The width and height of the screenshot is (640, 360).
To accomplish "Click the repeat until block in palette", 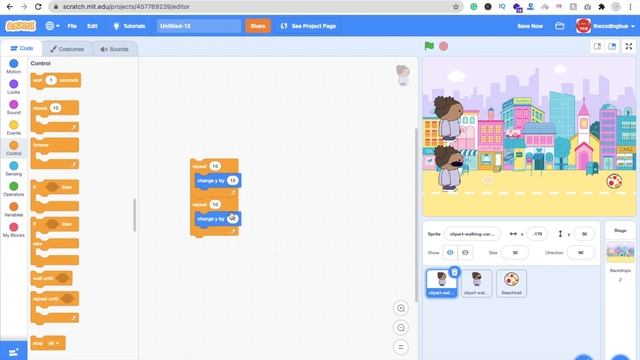I will pos(55,307).
